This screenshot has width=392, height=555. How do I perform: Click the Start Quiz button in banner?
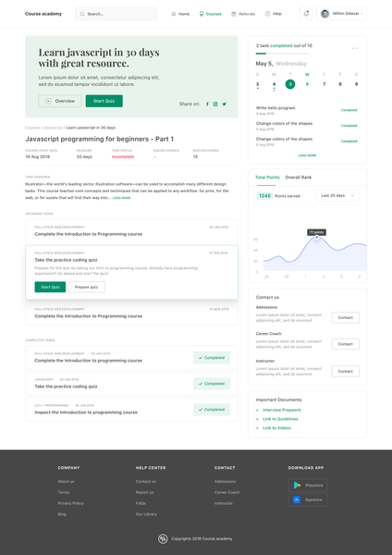(x=104, y=101)
